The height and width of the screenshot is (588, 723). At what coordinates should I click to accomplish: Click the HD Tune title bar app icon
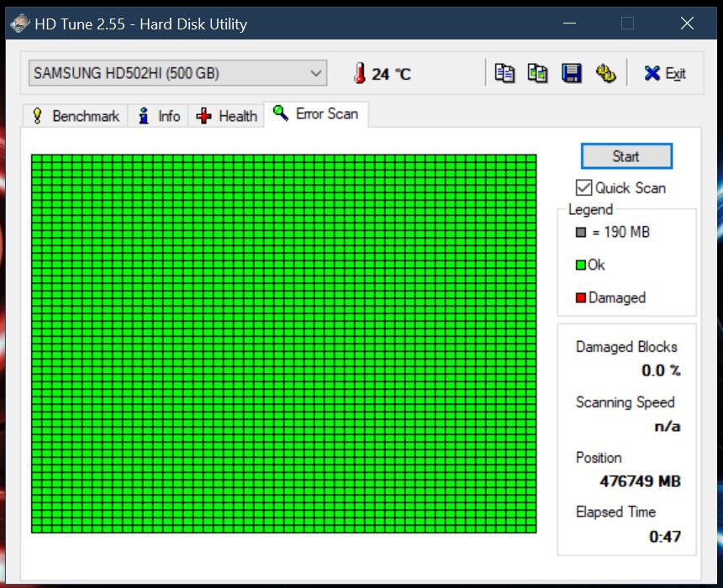20,24
